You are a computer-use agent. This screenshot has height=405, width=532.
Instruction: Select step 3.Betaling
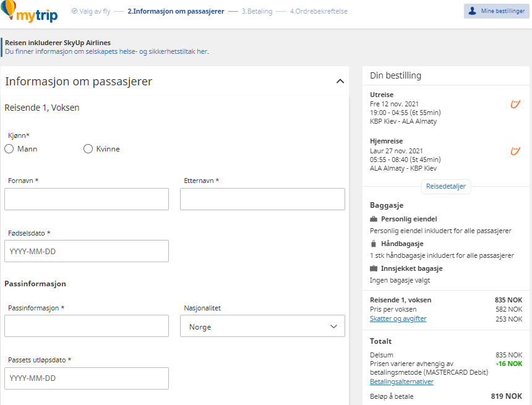[257, 11]
